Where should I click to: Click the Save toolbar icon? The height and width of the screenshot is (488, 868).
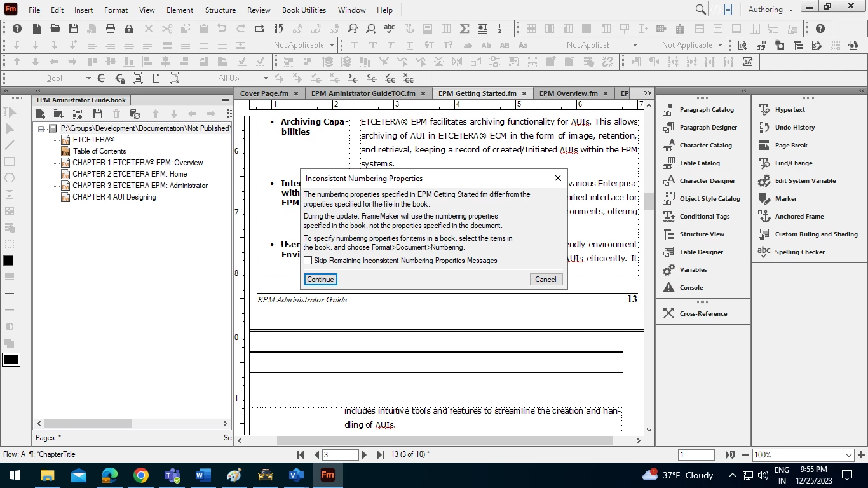(x=74, y=29)
